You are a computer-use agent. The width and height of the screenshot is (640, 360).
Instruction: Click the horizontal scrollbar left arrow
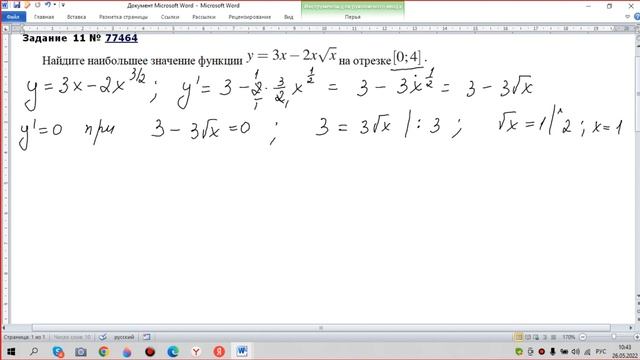point(4,328)
